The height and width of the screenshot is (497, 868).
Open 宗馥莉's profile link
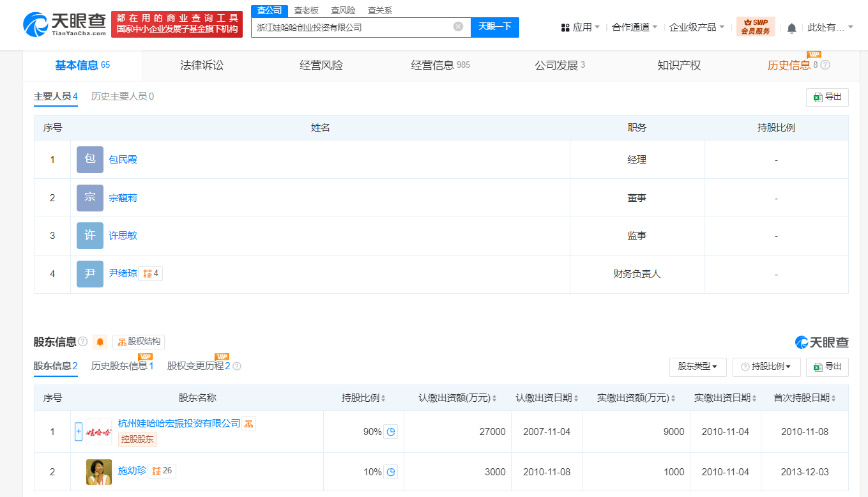[123, 198]
